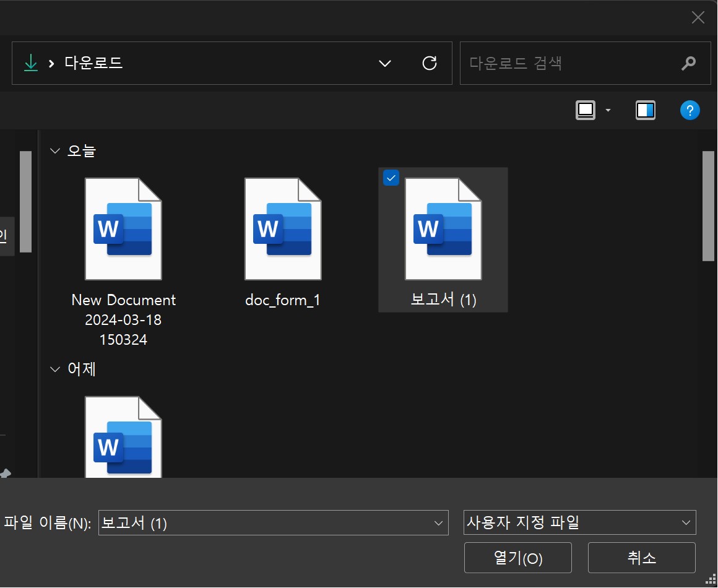
Task: Click the file list vertical scrollbar
Action: pyautogui.click(x=708, y=206)
